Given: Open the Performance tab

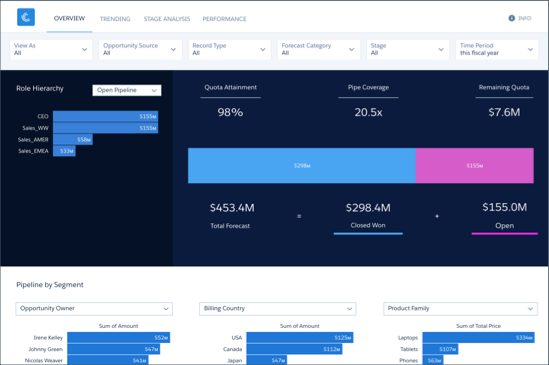Looking at the screenshot, I should point(224,19).
